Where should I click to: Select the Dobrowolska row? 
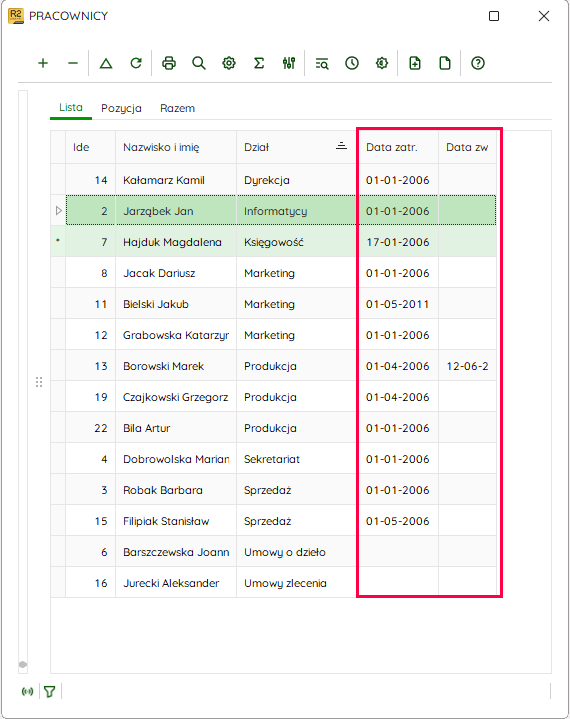click(x=274, y=459)
